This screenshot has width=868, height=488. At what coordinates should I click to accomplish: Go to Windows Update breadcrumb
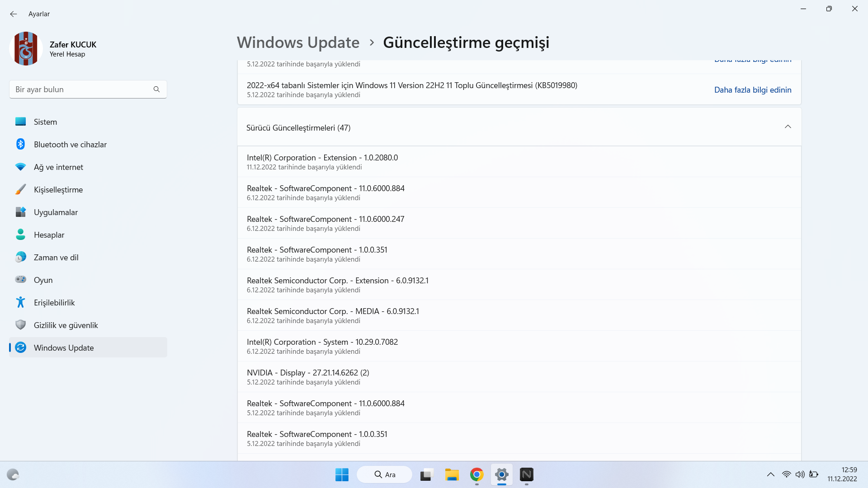[x=298, y=42]
